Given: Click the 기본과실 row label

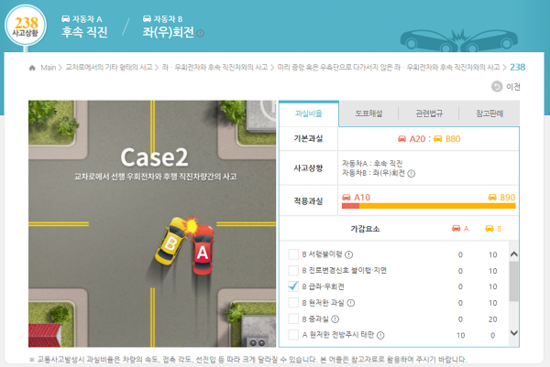Looking at the screenshot, I should point(308,139).
